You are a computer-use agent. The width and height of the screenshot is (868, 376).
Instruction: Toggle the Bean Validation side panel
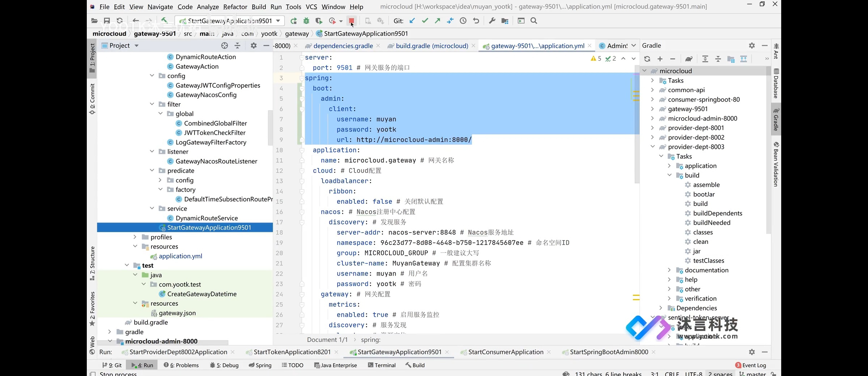[776, 164]
